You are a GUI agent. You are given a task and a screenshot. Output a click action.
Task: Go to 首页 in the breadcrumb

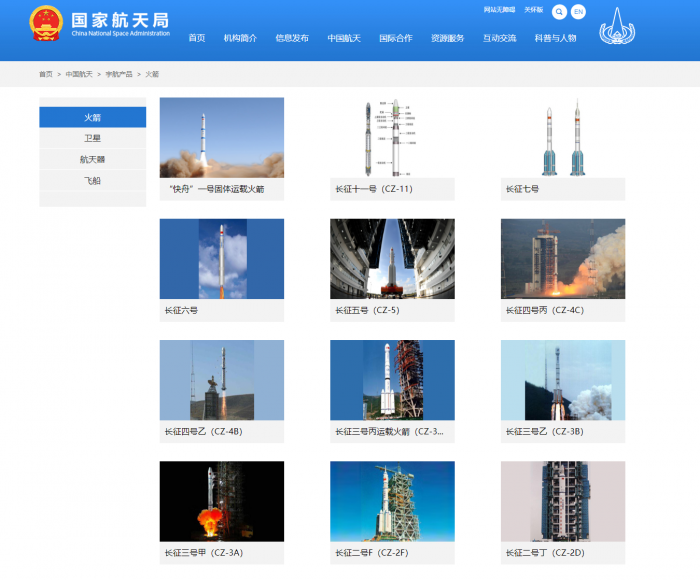pos(46,74)
